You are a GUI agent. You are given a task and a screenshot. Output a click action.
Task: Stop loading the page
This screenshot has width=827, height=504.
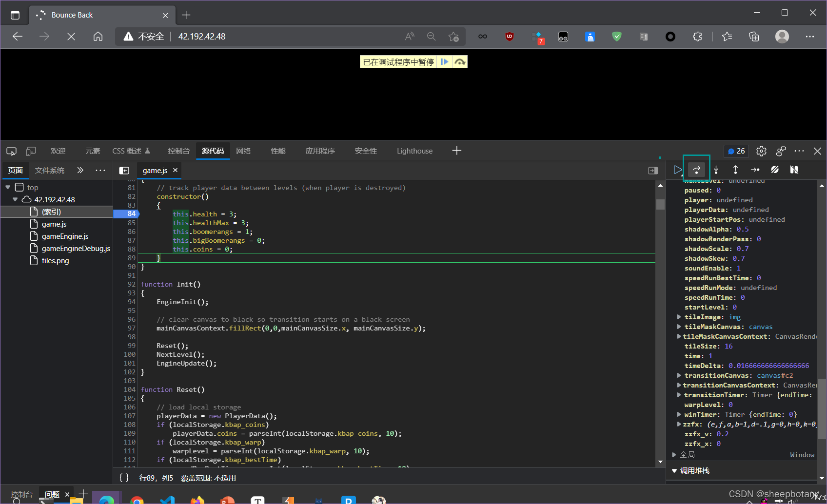[x=71, y=37]
